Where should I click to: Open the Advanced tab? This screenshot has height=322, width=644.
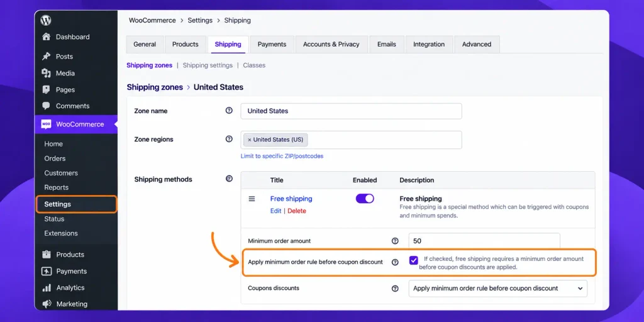[x=477, y=45]
